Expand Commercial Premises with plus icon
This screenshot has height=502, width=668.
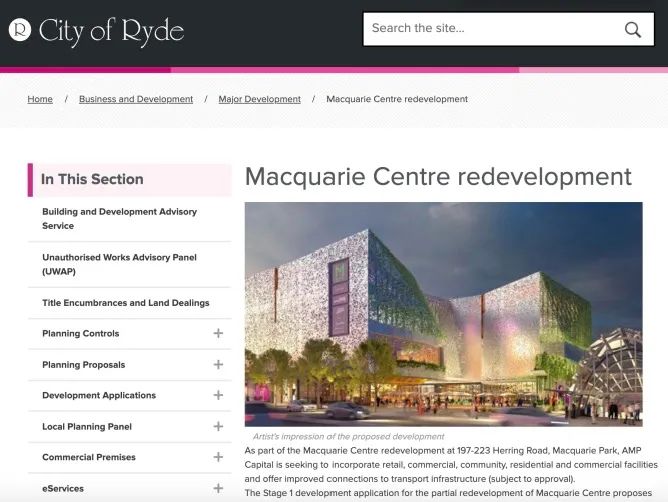click(x=218, y=457)
